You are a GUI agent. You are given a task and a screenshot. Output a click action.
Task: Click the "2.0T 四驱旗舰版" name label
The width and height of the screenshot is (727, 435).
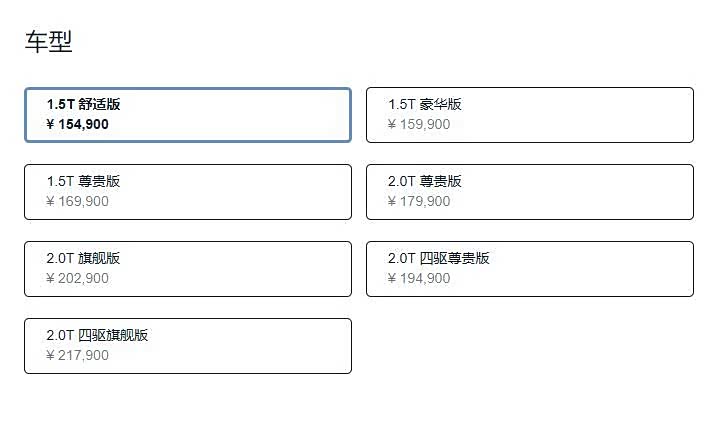pos(97,335)
